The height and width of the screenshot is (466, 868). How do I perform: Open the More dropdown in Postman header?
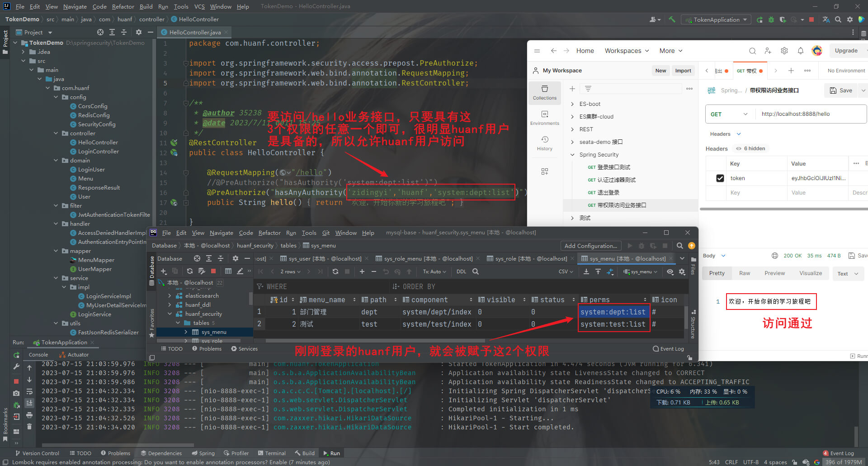click(x=671, y=51)
